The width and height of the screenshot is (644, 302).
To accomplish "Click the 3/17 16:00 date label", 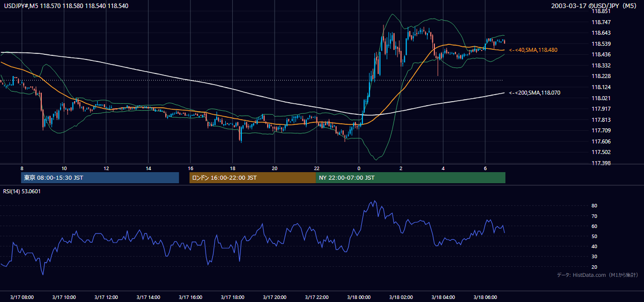I will (x=190, y=297).
